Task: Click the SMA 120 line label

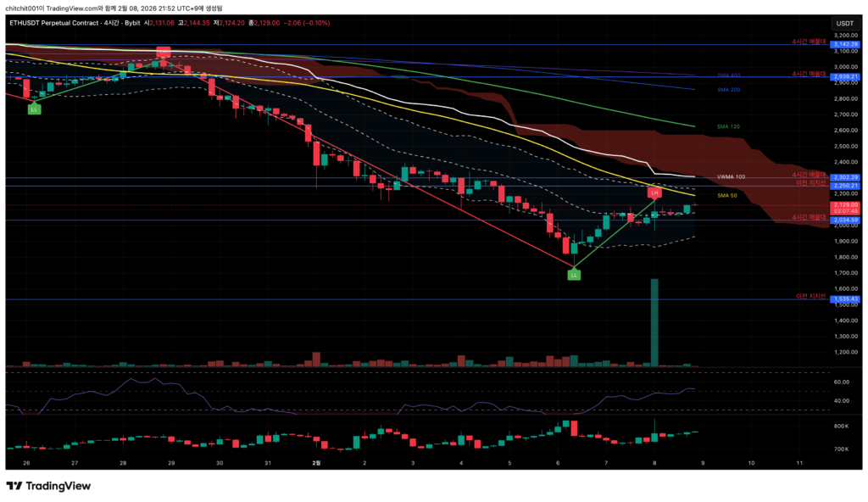Action: 729,126
